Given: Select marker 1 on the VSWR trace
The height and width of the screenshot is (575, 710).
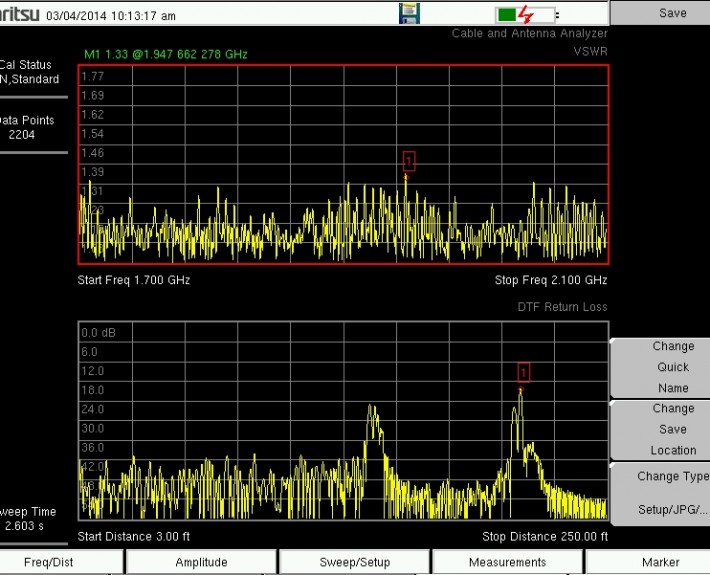Looking at the screenshot, I should pyautogui.click(x=408, y=160).
